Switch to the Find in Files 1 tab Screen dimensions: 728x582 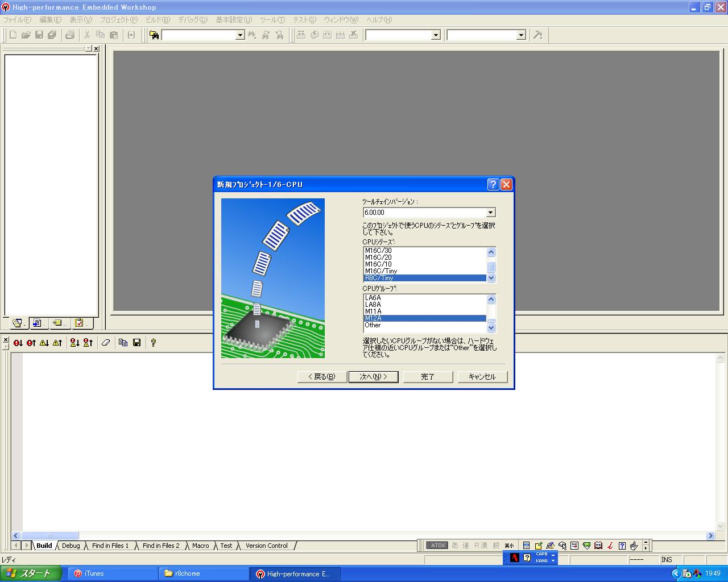[110, 546]
